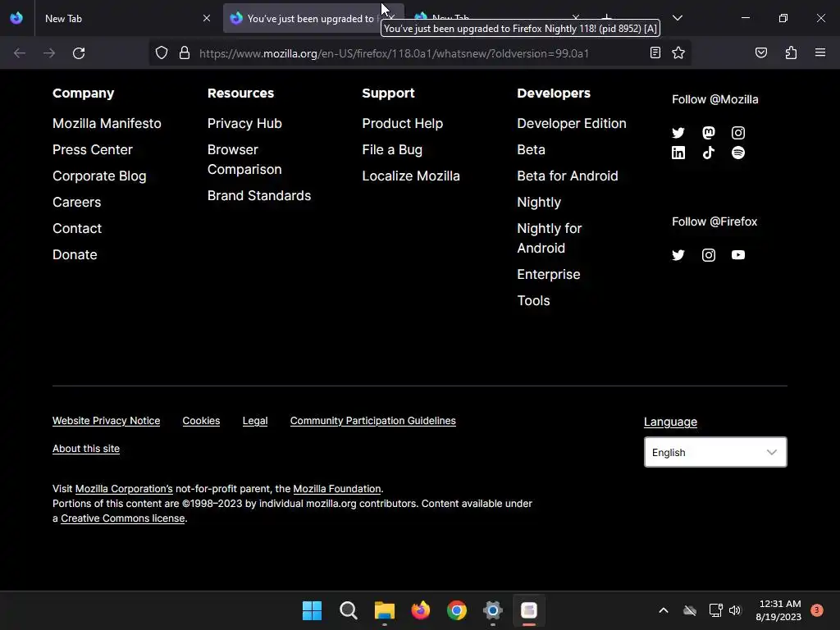
Task: Open Careers page
Action: point(76,202)
